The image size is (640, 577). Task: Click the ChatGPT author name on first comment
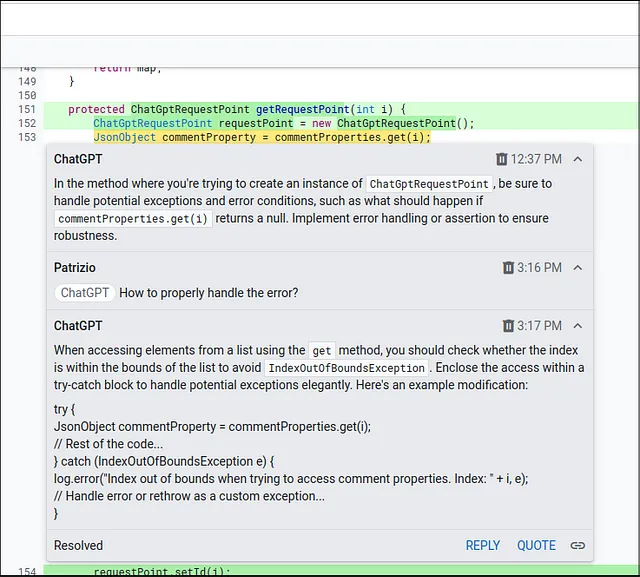coord(78,159)
